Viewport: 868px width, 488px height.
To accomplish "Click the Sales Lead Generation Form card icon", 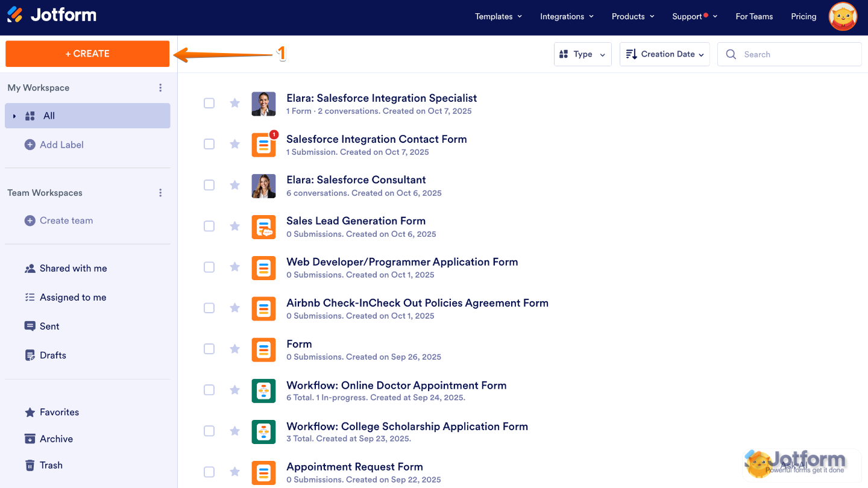I will [x=263, y=227].
